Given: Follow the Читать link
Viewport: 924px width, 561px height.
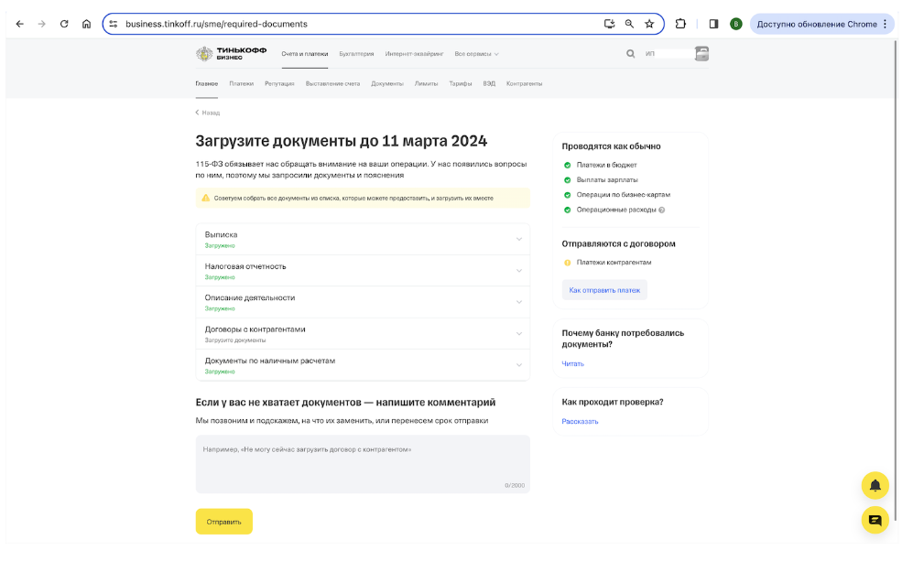Looking at the screenshot, I should click(x=572, y=364).
